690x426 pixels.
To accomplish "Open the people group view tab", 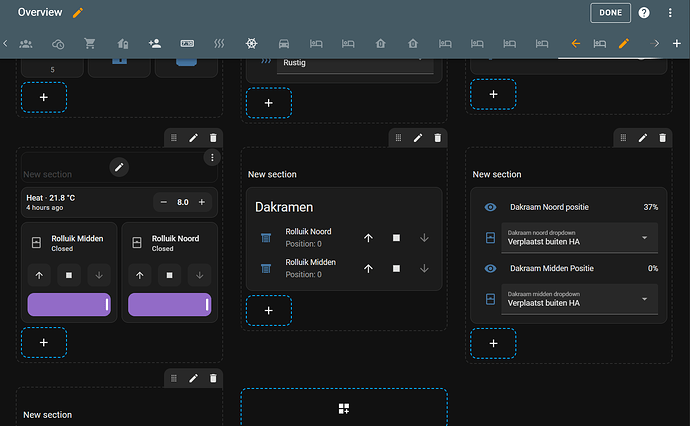I will [x=26, y=43].
